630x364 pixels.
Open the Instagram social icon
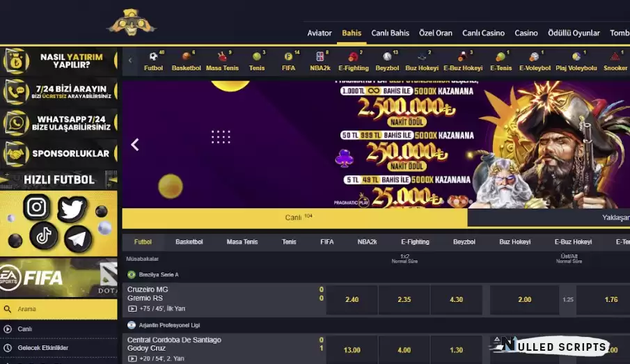pos(37,207)
